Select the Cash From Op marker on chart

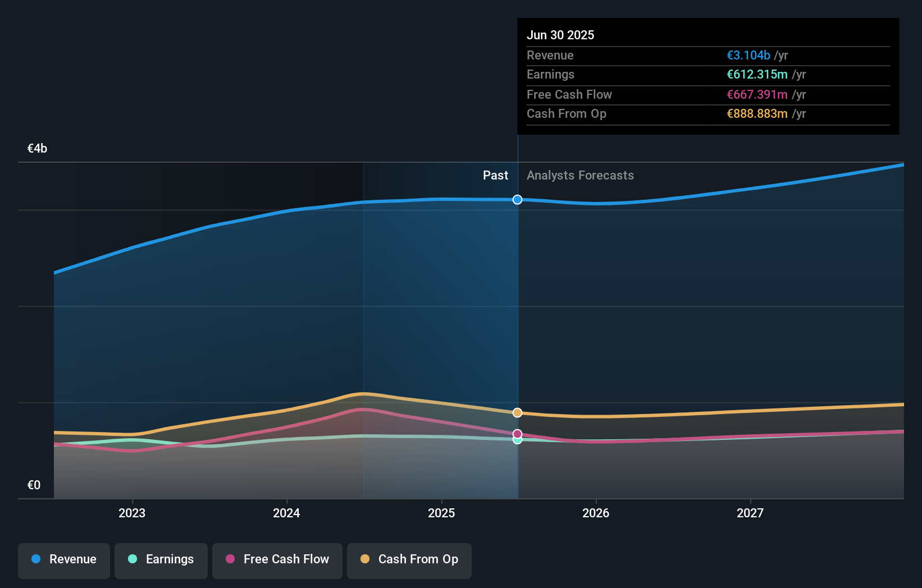[517, 412]
